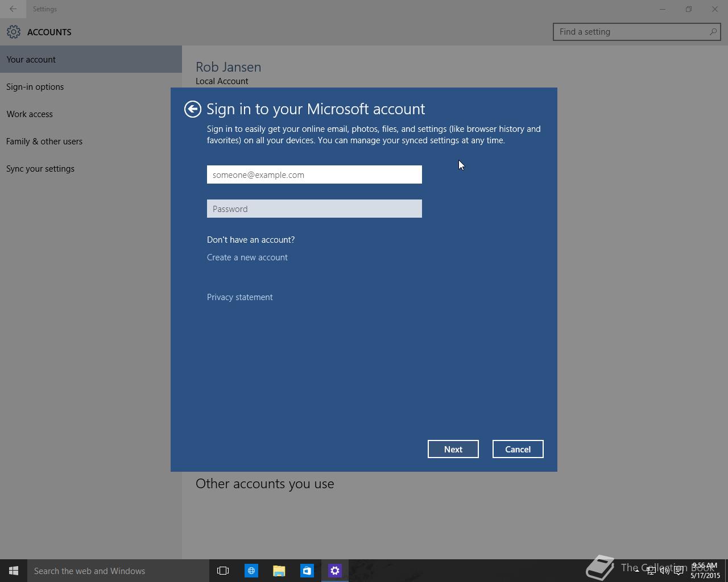Image resolution: width=728 pixels, height=582 pixels.
Task: Click the back arrow in sign-in dialog
Action: point(193,109)
